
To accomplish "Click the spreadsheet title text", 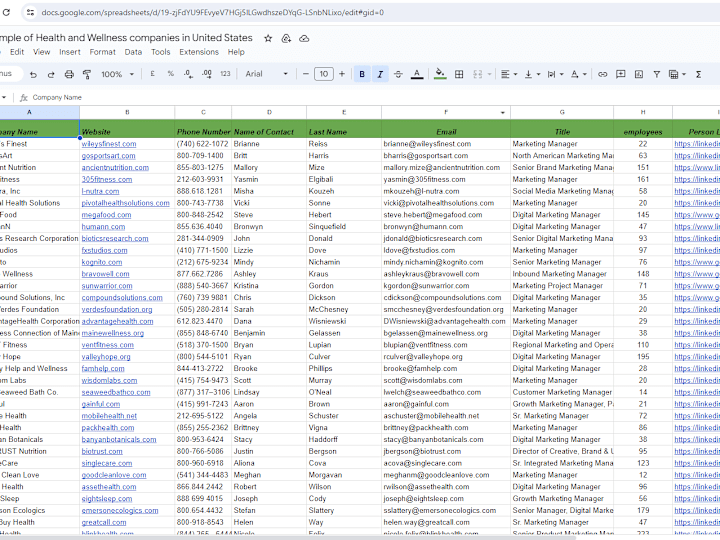I will point(126,38).
